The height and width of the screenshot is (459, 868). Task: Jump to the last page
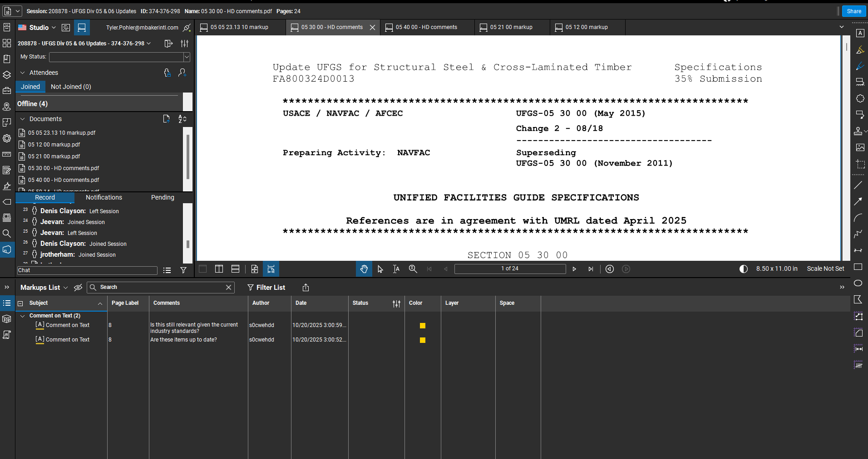click(x=591, y=269)
